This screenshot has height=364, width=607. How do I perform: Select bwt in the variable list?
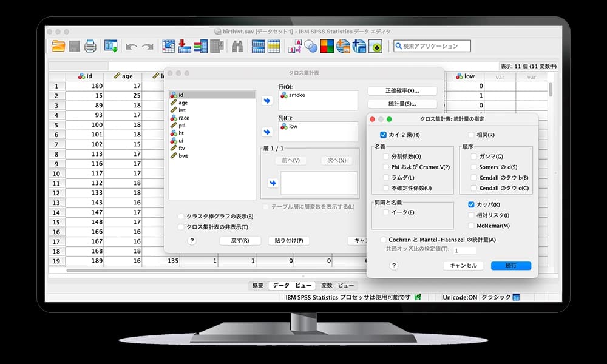click(x=212, y=155)
